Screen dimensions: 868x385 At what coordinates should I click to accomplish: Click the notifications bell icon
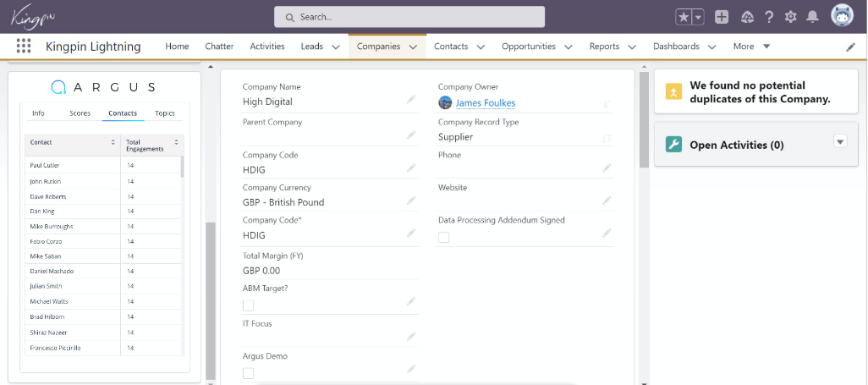tap(812, 17)
